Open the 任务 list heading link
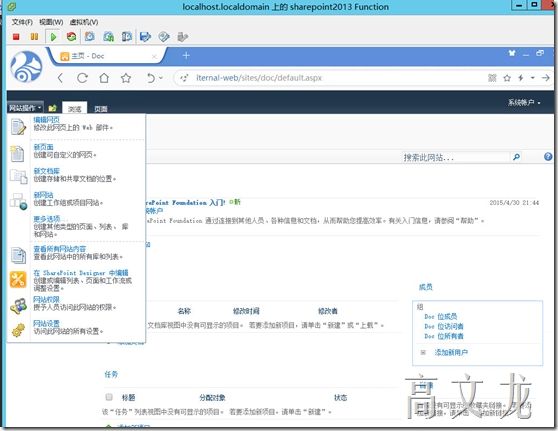Image resolution: width=558 pixels, height=431 pixels. pyautogui.click(x=111, y=374)
